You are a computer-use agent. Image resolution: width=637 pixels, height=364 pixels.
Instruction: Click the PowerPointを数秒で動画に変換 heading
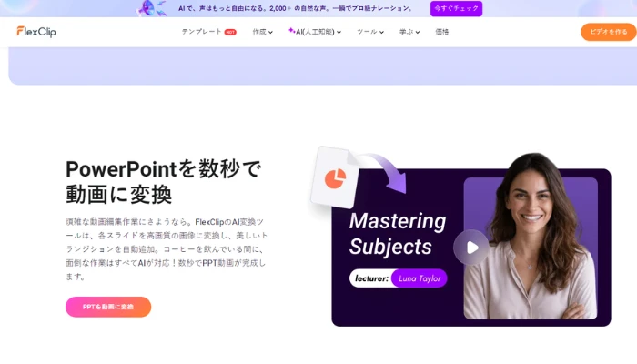163,181
